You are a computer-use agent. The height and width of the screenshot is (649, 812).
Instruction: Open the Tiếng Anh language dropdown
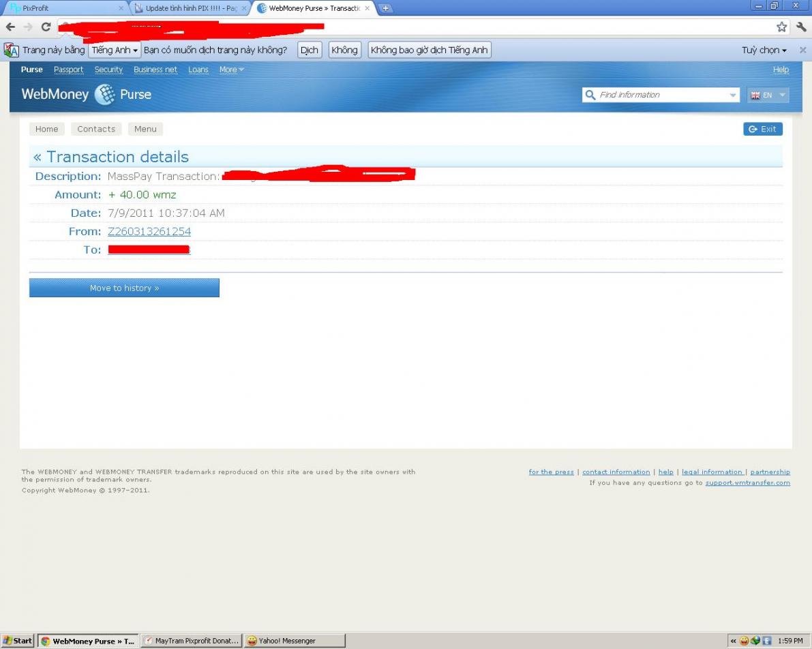point(115,50)
